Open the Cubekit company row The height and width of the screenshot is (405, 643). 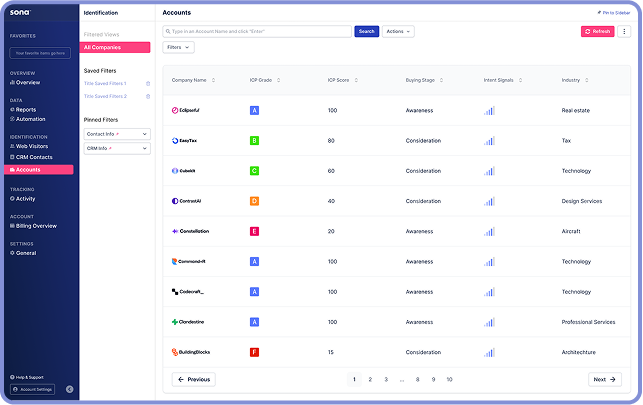[x=397, y=171]
